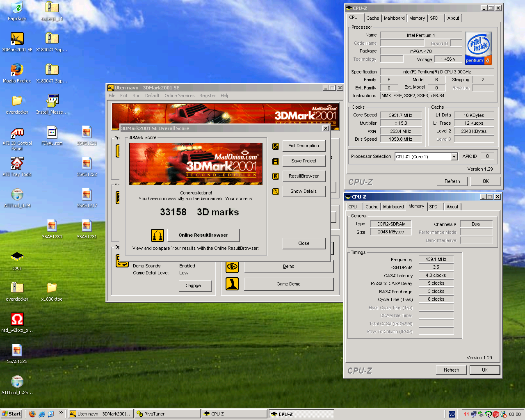This screenshot has height=420, width=525.
Task: Open the Default menu in 3DMark2001 SE
Action: tap(152, 96)
